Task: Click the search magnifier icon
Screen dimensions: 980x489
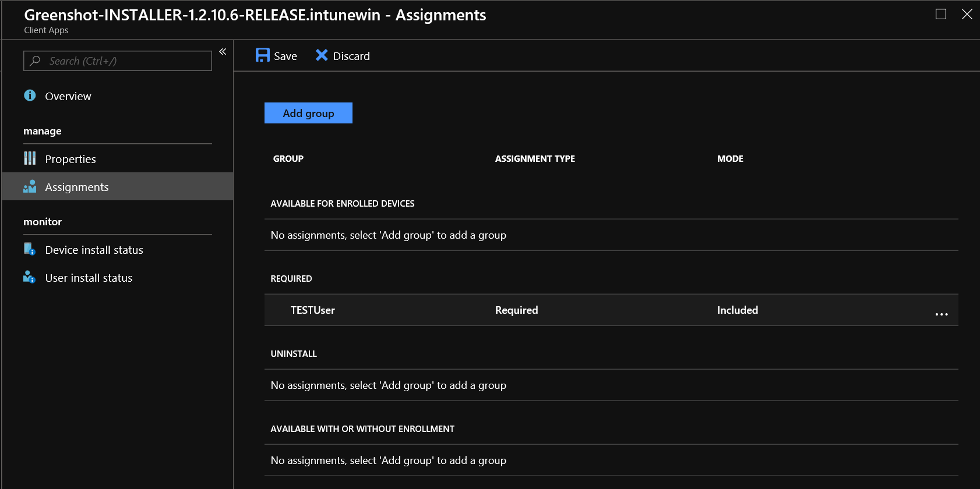Action: click(35, 61)
